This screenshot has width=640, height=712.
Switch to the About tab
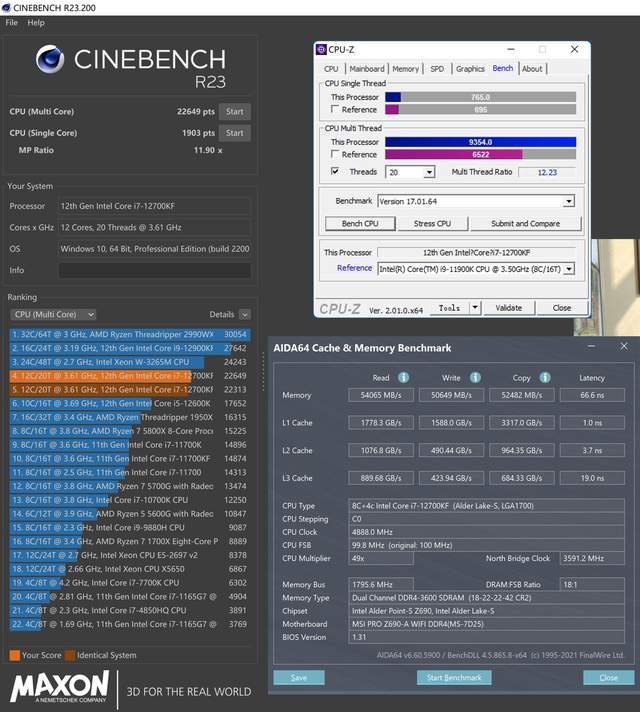532,69
